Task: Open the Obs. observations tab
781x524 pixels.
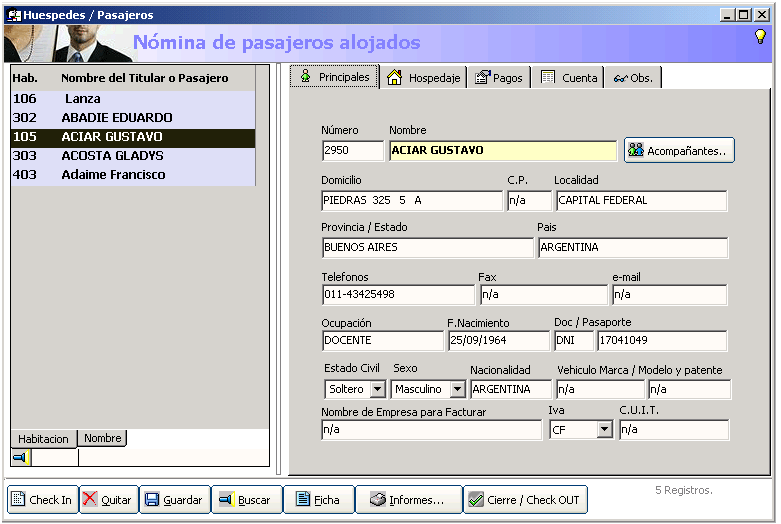Action: point(633,78)
